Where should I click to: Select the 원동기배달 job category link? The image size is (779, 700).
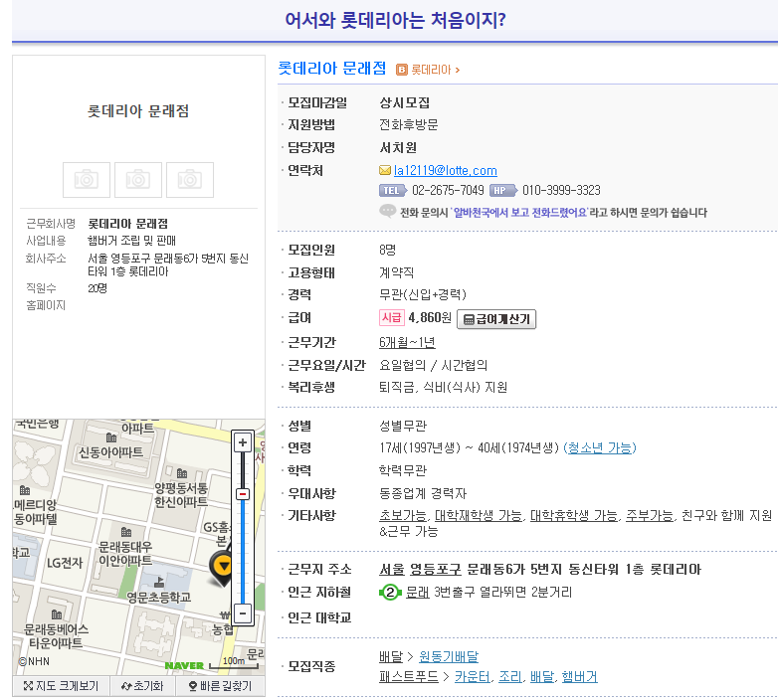pos(448,656)
